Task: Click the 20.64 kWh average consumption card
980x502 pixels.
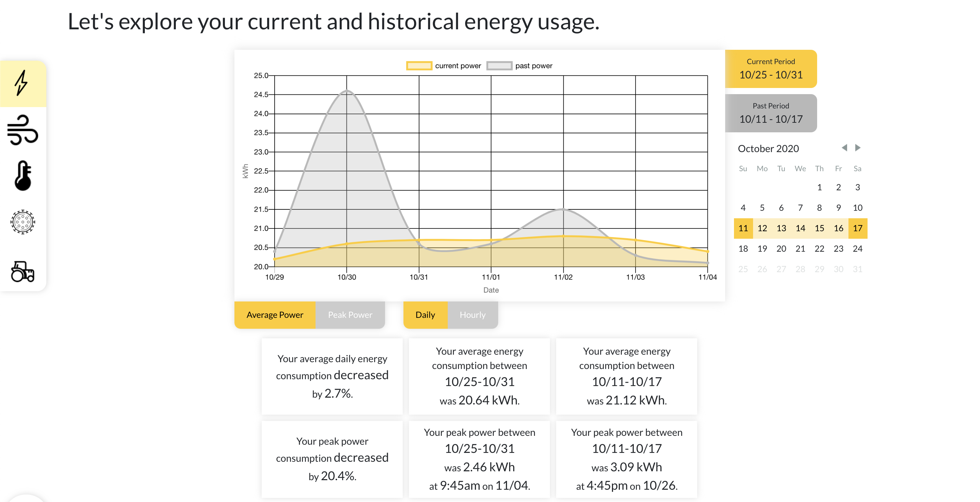Action: [479, 376]
